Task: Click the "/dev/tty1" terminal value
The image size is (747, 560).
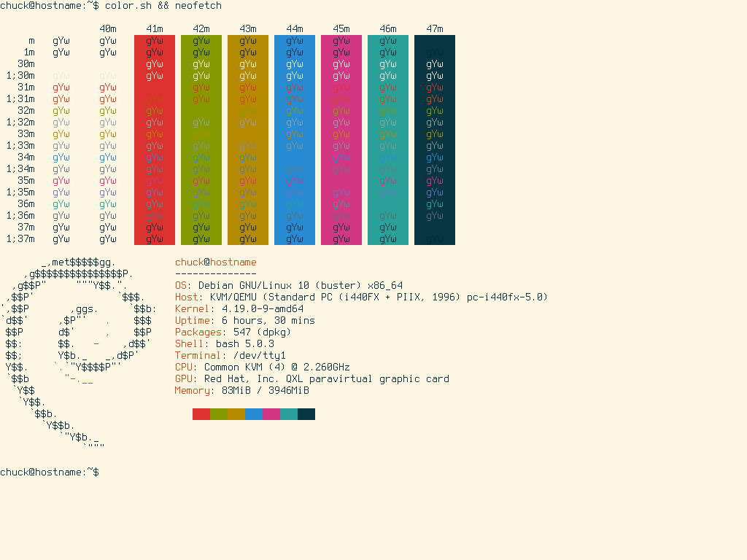Action: coord(260,356)
